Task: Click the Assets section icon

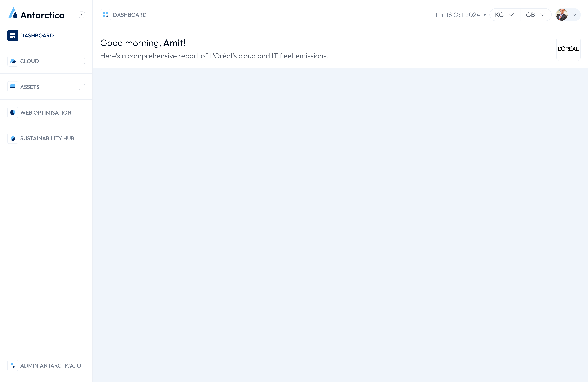Action: click(13, 87)
